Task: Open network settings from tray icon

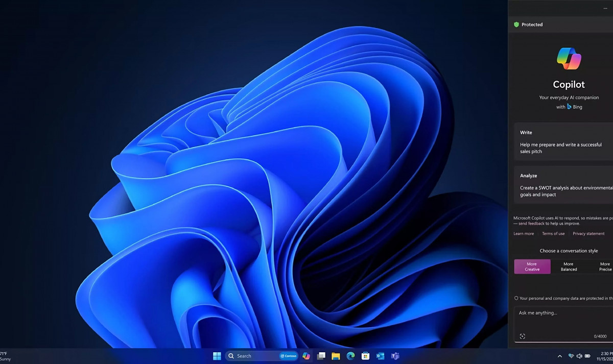Action: point(571,356)
